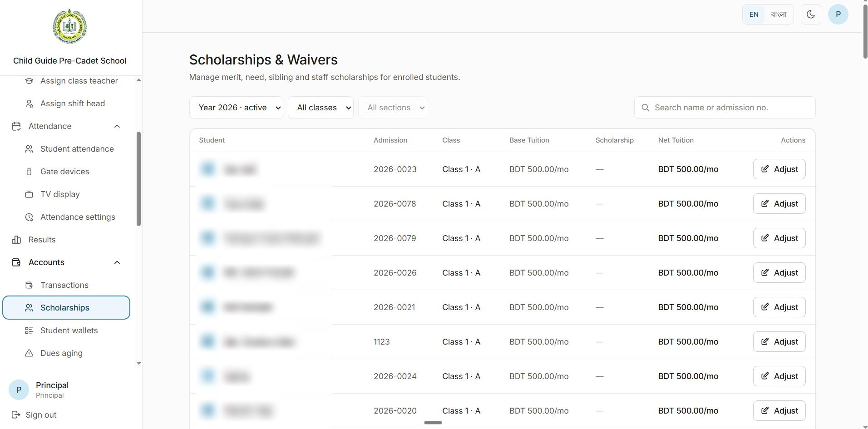
Task: Open the P user avatar menu
Action: pos(838,15)
